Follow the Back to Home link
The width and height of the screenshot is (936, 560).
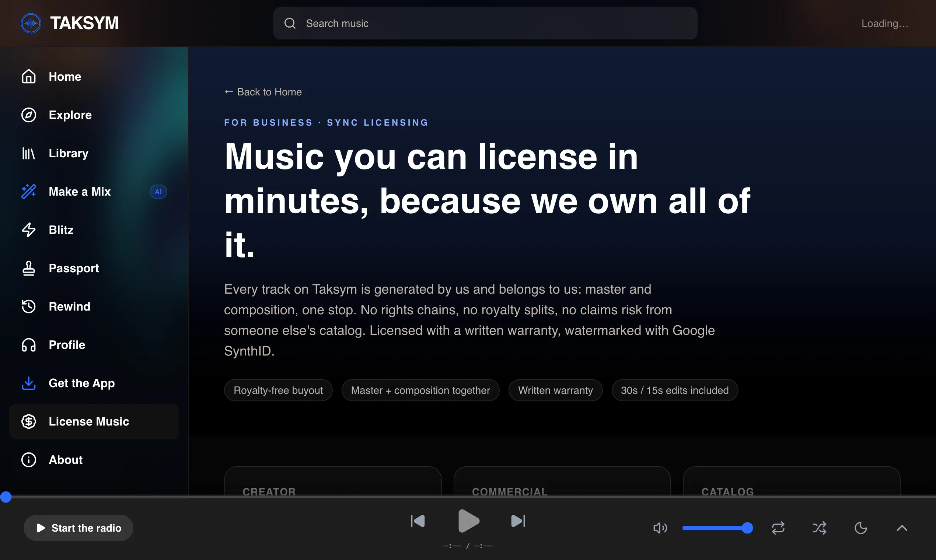coord(263,92)
